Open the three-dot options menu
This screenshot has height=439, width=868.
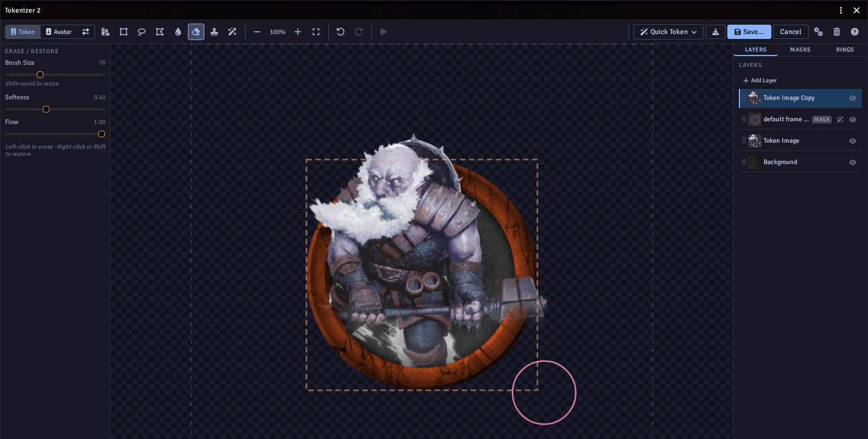(841, 10)
